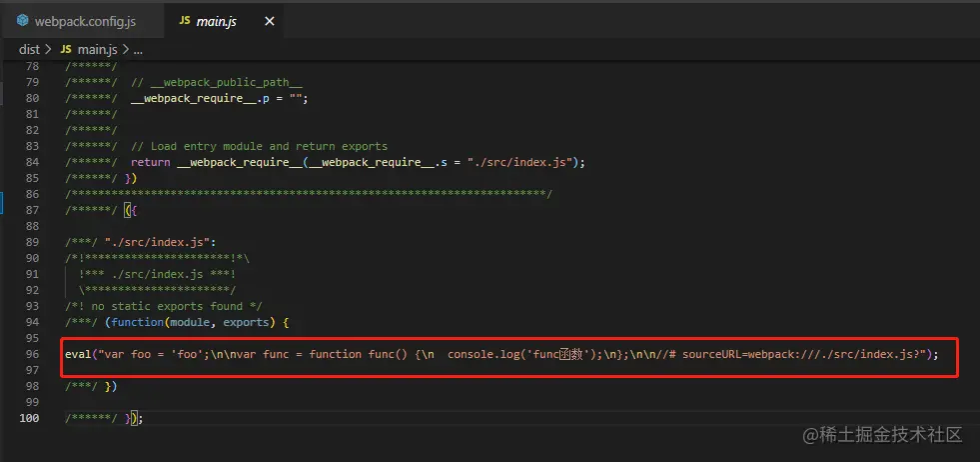Image resolution: width=980 pixels, height=462 pixels.
Task: Click line number 94
Action: tap(33, 322)
